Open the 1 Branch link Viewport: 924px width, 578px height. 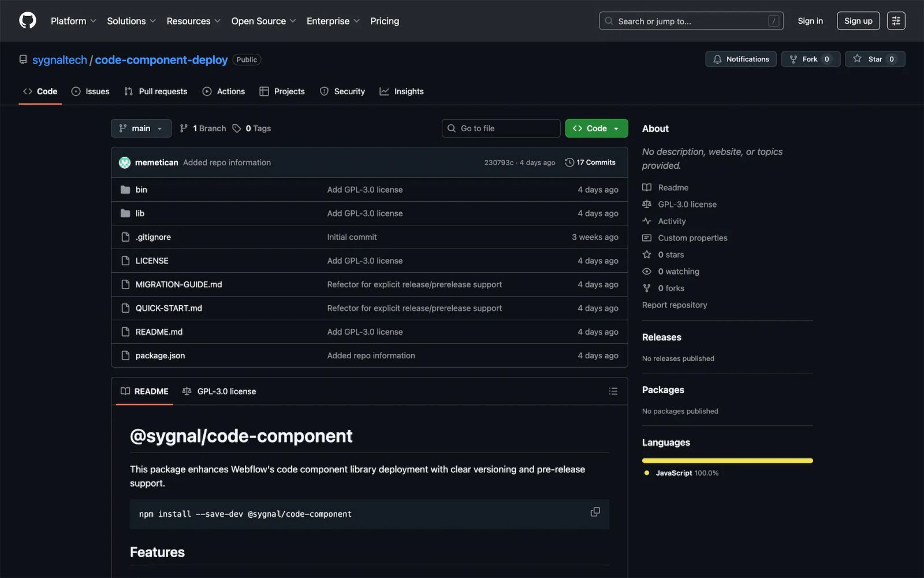coord(203,128)
